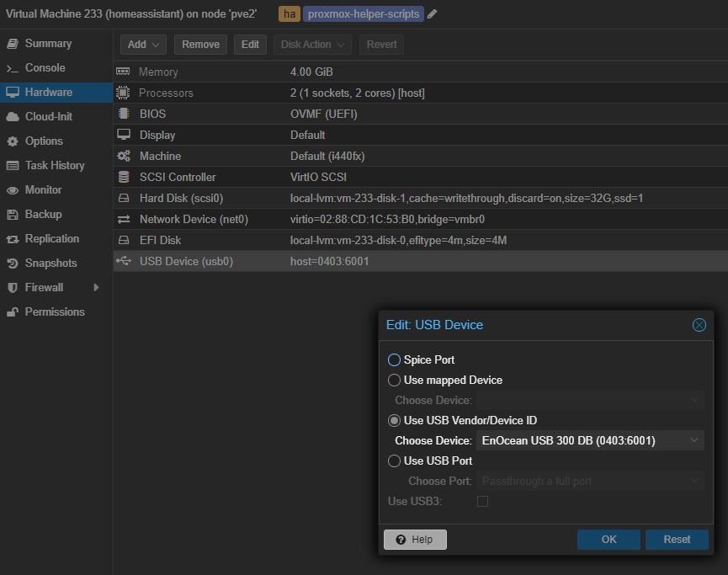This screenshot has width=728, height=575.
Task: Open the Cloud-Init section icon
Action: 13,117
